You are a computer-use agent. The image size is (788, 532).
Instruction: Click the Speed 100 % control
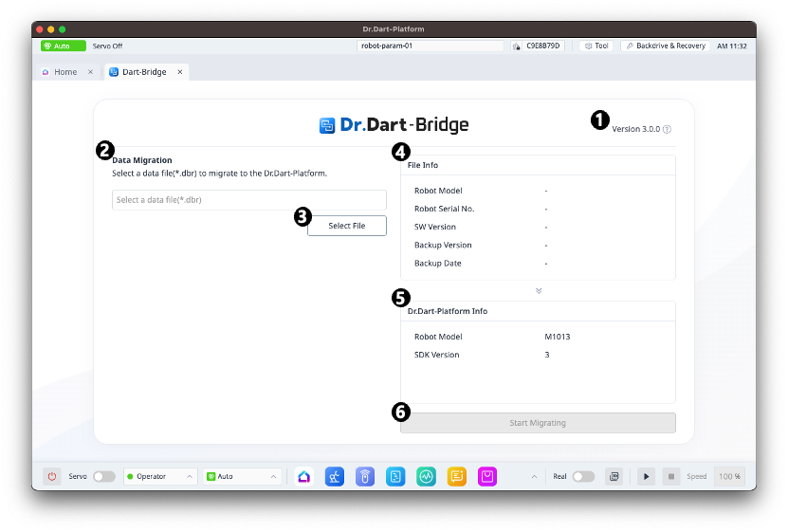729,476
